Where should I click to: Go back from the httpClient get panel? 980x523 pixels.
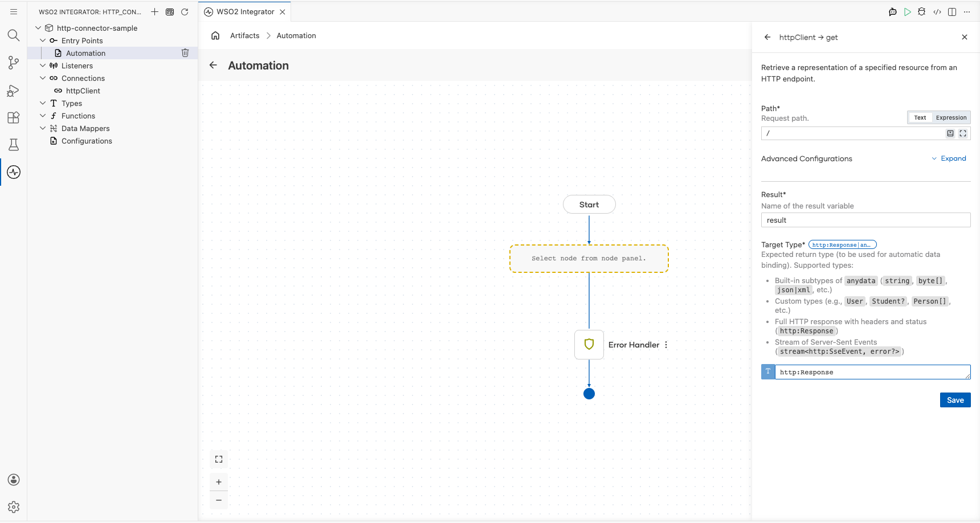coord(767,37)
